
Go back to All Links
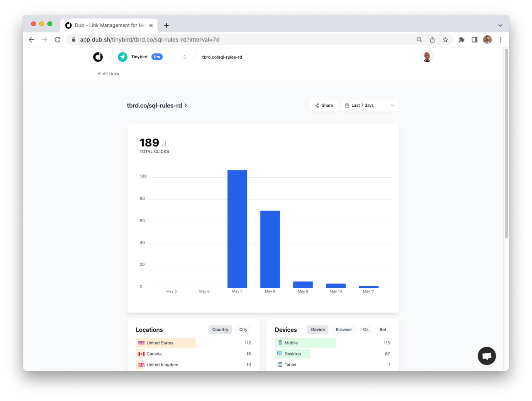tap(108, 74)
